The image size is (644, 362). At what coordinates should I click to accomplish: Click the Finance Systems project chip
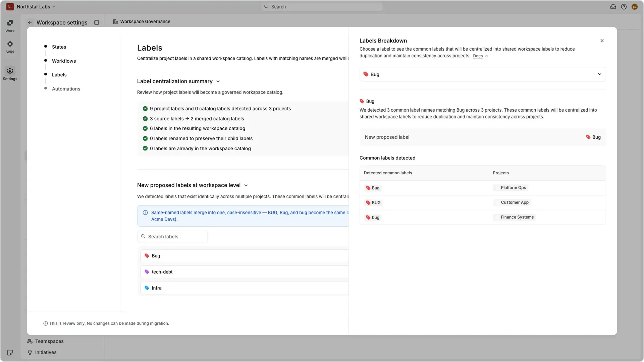coord(514,217)
